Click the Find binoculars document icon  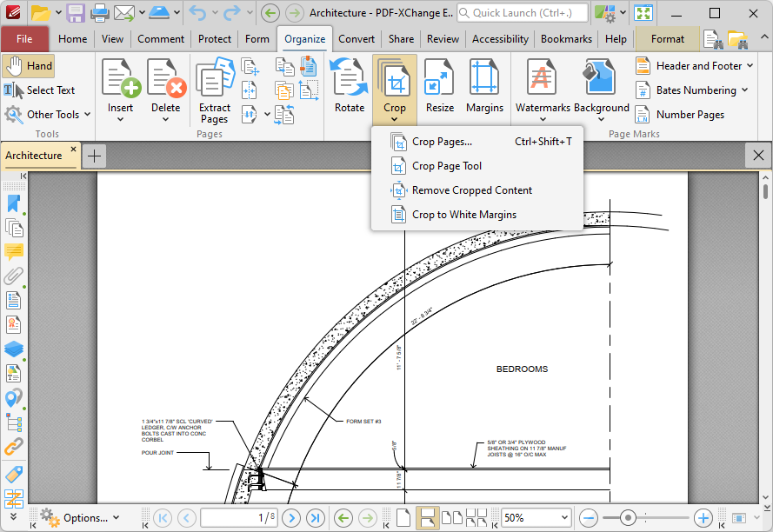713,39
